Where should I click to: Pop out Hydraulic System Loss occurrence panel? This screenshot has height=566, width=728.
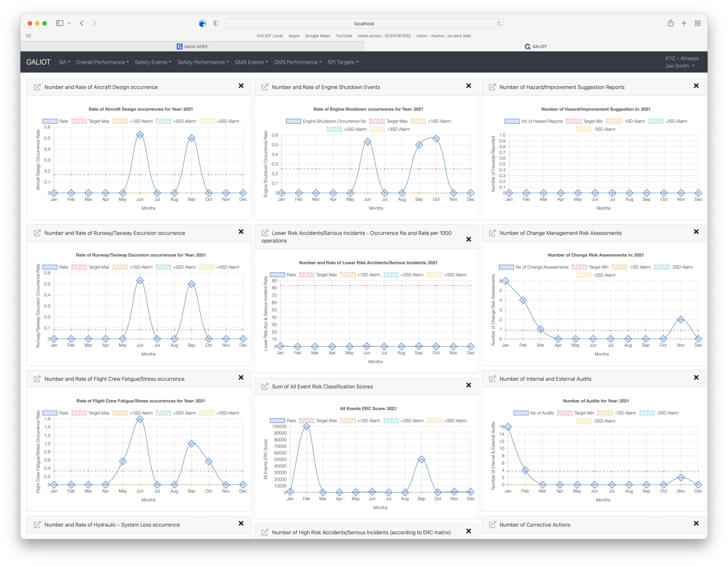click(x=37, y=525)
